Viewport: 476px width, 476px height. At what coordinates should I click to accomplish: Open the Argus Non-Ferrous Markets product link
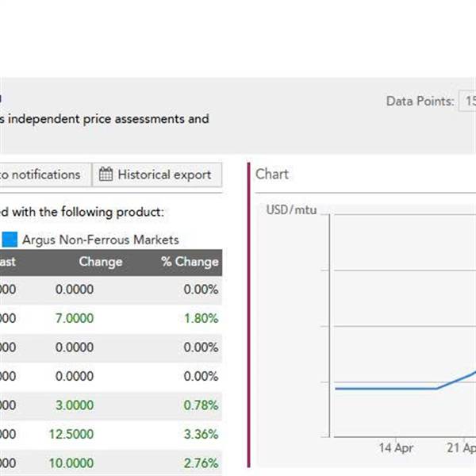(101, 240)
